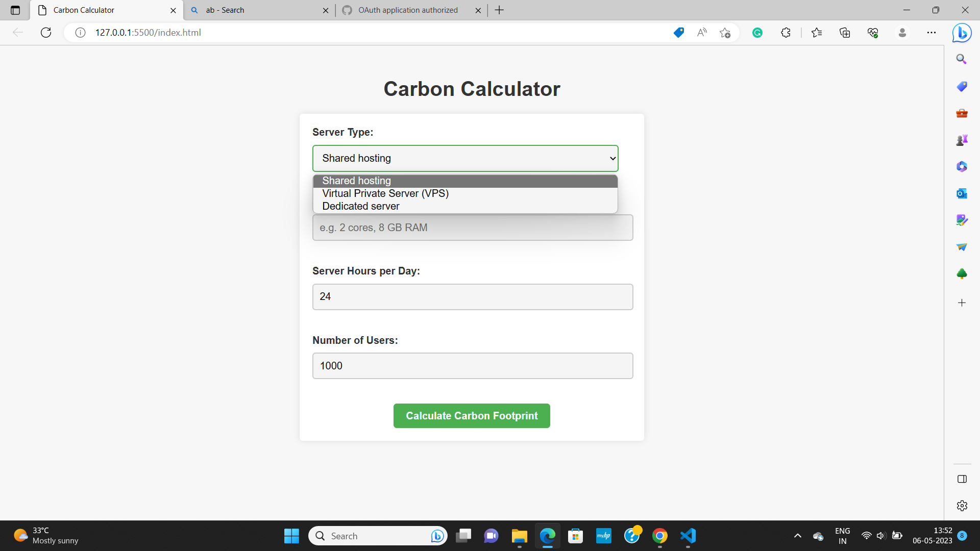Open Collections from the toolbar
980x551 pixels.
[845, 32]
